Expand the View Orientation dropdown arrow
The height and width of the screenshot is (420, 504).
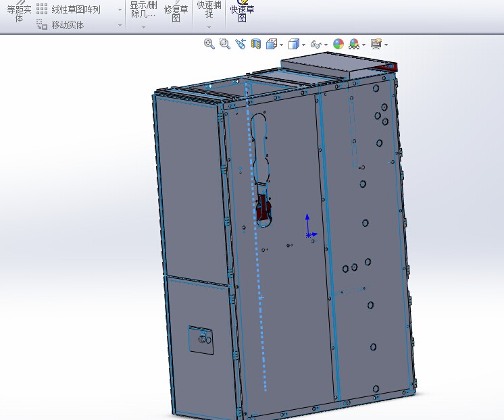point(282,45)
